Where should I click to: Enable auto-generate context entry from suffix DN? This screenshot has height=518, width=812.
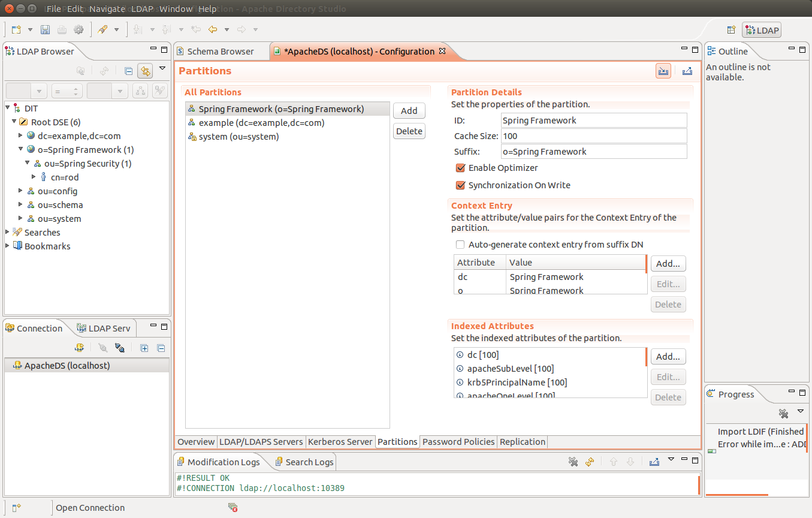tap(460, 245)
